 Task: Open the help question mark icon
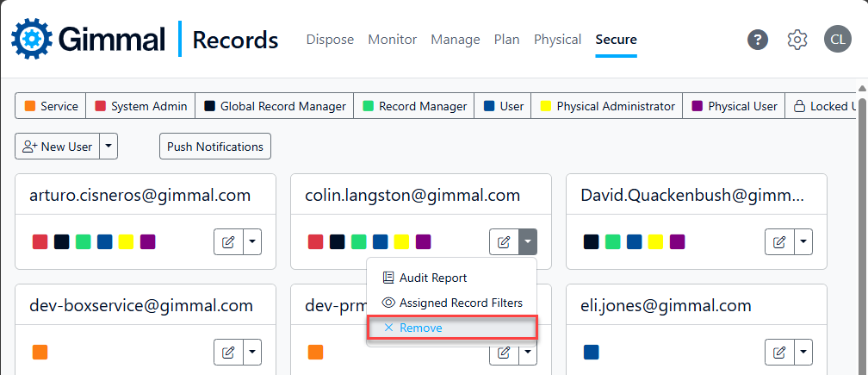[x=758, y=40]
